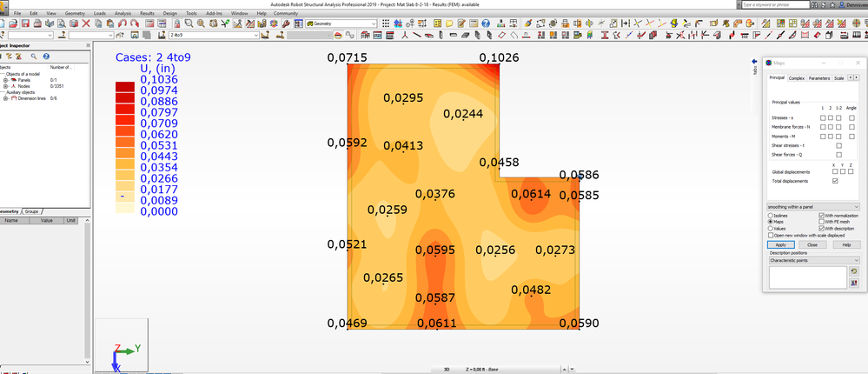Screen dimensions: 868x374
Task: Click the wrench tools icon in toolbar
Action: 286,23
